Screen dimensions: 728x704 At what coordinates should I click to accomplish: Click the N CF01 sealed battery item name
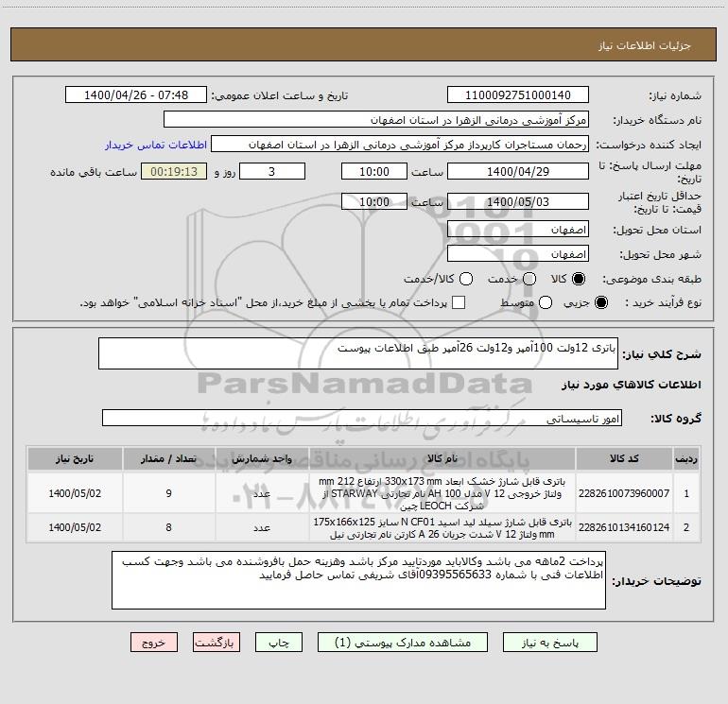(x=442, y=528)
